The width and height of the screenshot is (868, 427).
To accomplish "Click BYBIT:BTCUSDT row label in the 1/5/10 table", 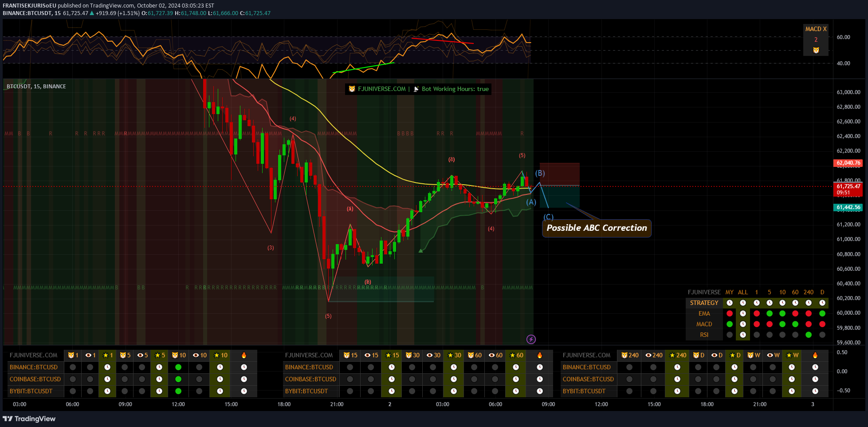I will pos(31,391).
